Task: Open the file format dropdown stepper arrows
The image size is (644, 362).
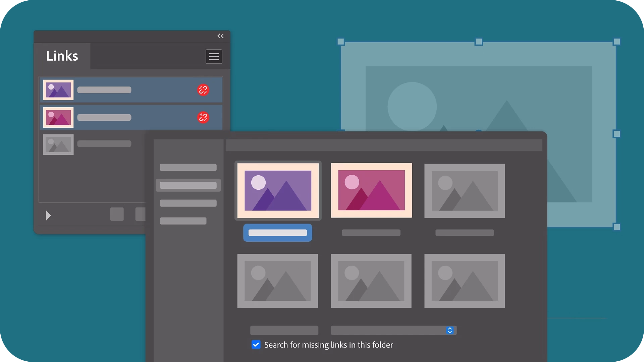Action: (450, 330)
